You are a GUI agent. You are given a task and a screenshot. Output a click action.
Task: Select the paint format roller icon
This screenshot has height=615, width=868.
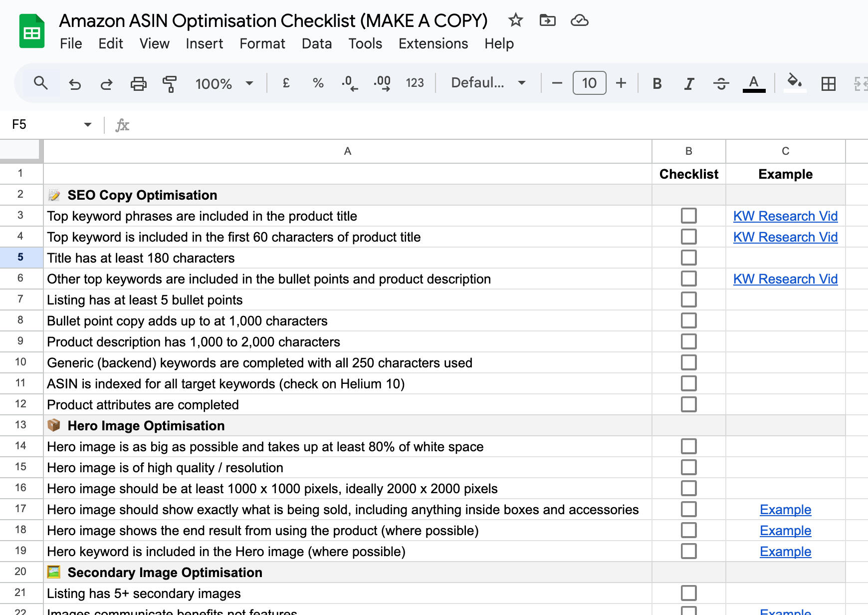click(x=170, y=83)
